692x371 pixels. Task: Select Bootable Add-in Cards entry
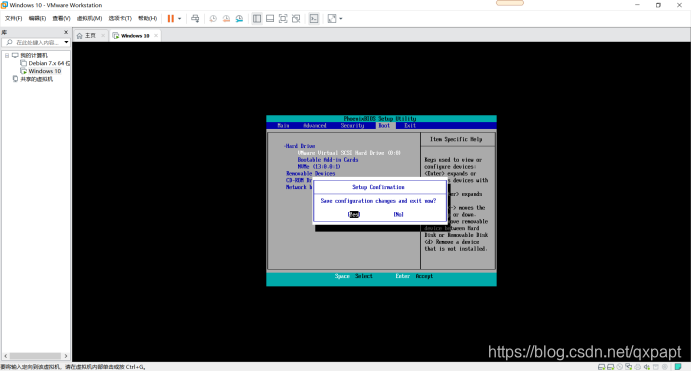click(328, 160)
